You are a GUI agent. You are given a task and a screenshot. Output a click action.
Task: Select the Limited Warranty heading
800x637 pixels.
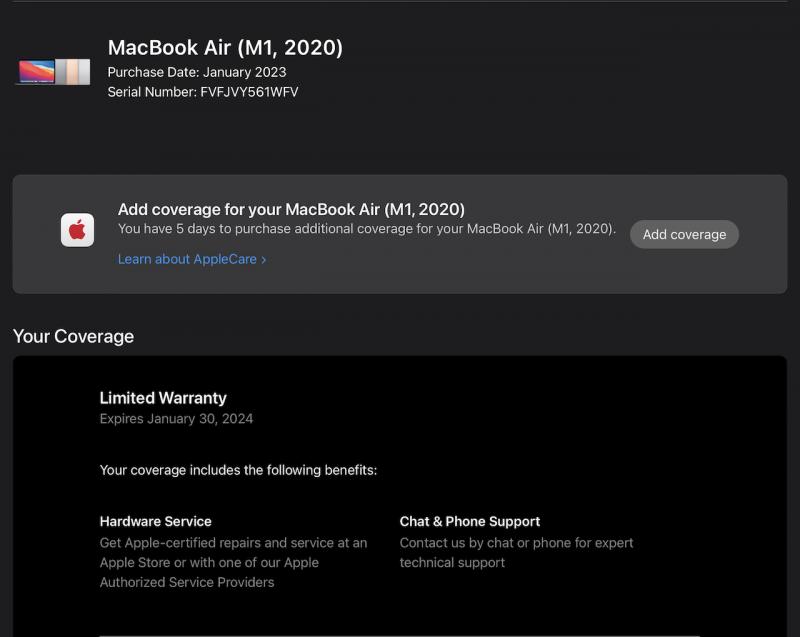pos(163,398)
